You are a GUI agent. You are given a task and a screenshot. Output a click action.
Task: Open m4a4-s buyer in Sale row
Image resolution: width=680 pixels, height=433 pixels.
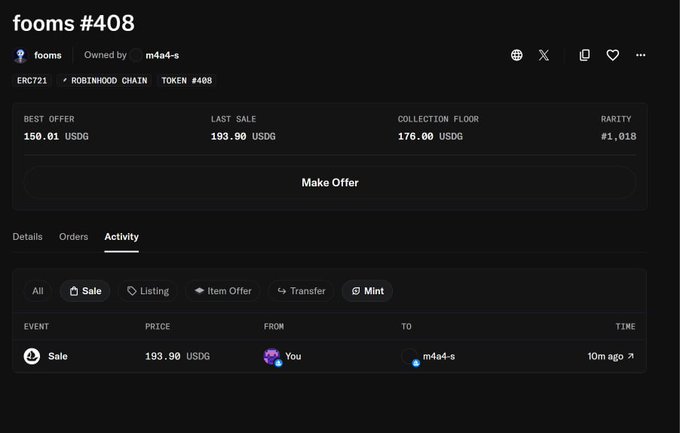439,357
